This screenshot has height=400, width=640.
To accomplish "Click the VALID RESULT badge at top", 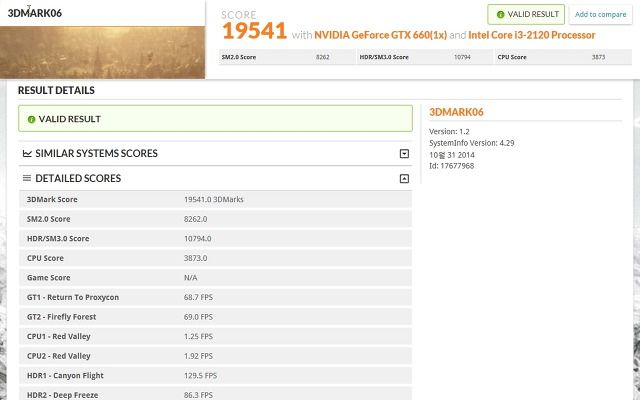I will coord(526,15).
